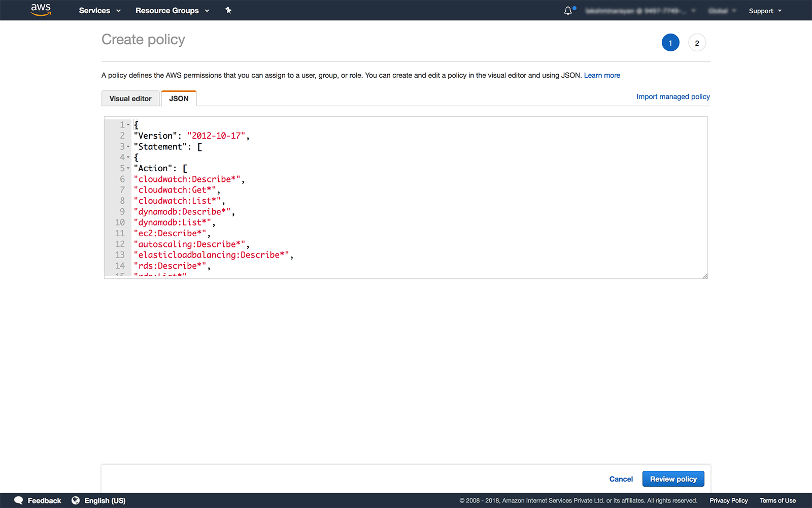Go to step 2 circle indicator
This screenshot has height=508, width=812.
pos(697,43)
